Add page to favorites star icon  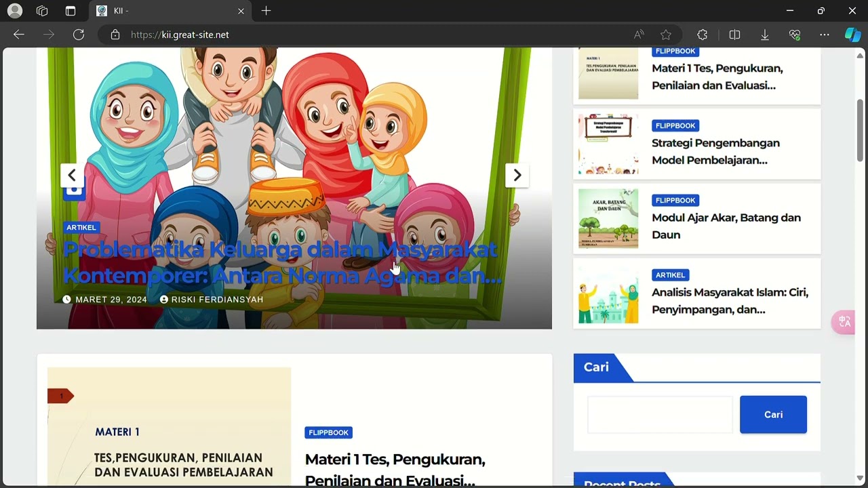(x=666, y=35)
